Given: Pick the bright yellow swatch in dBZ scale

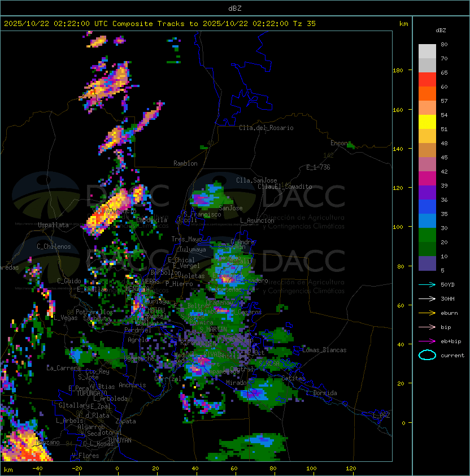Looking at the screenshot, I should coord(427,122).
